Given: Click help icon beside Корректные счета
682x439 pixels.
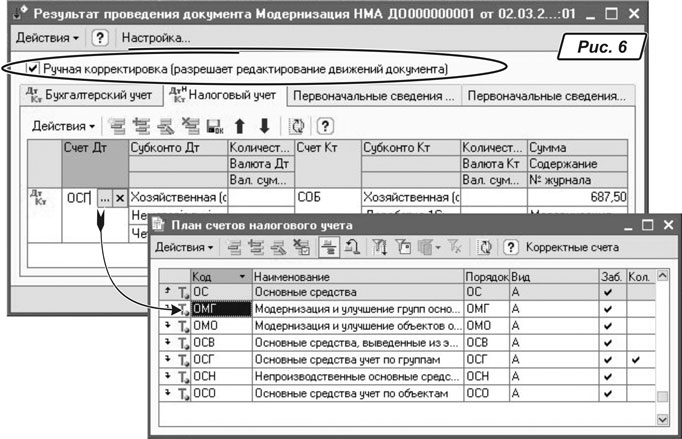Looking at the screenshot, I should pyautogui.click(x=509, y=247).
